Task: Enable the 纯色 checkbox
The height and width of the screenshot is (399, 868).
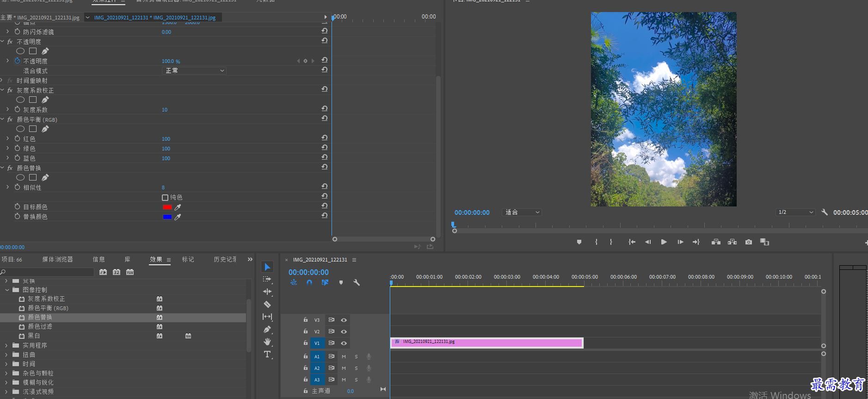Action: [165, 198]
